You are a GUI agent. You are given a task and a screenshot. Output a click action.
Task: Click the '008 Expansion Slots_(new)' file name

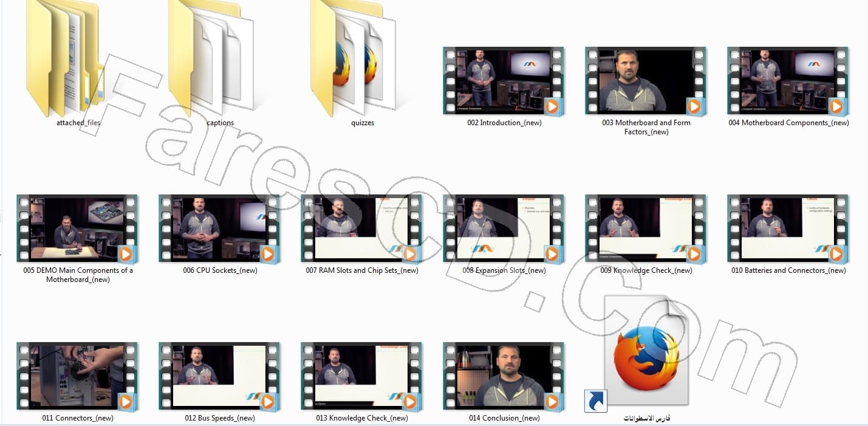tap(504, 270)
